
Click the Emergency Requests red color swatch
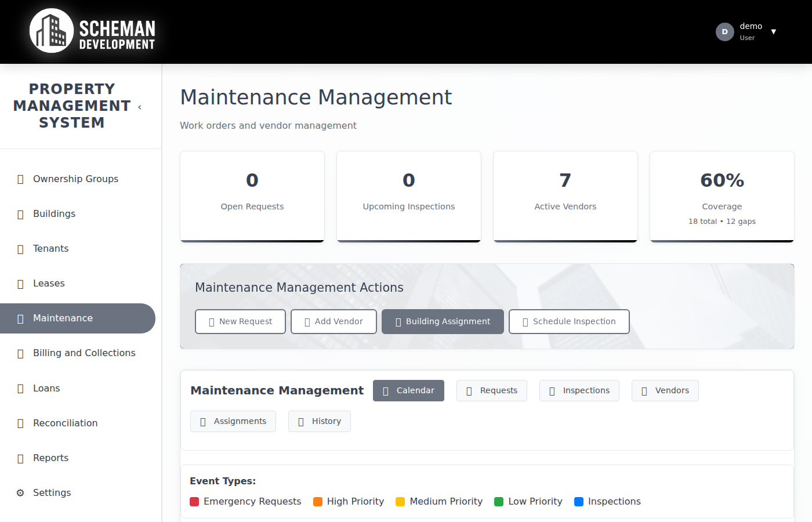coord(194,501)
